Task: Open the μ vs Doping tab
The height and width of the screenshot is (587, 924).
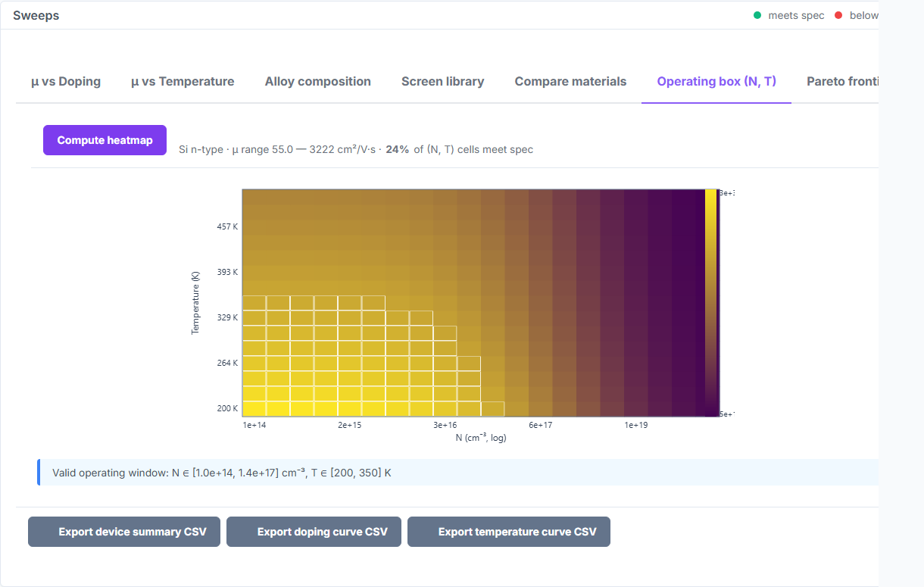Action: pos(66,82)
